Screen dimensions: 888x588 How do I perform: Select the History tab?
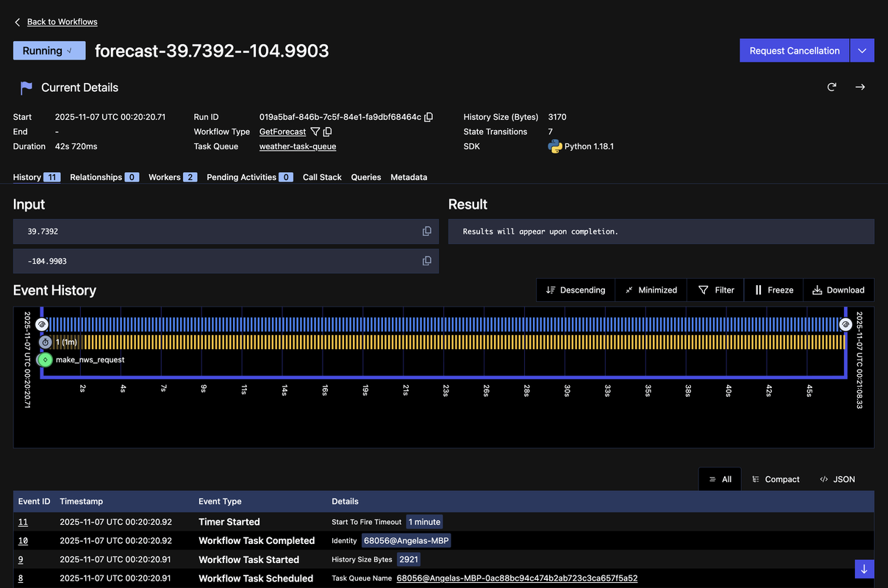[37, 177]
